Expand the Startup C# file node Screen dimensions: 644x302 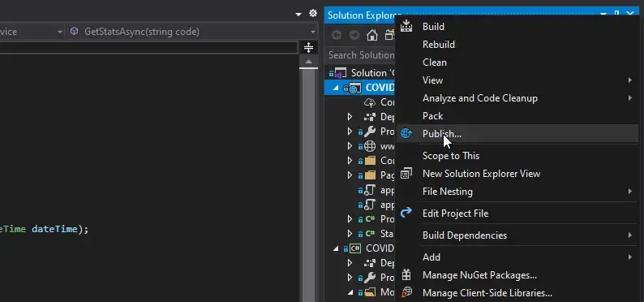point(350,233)
